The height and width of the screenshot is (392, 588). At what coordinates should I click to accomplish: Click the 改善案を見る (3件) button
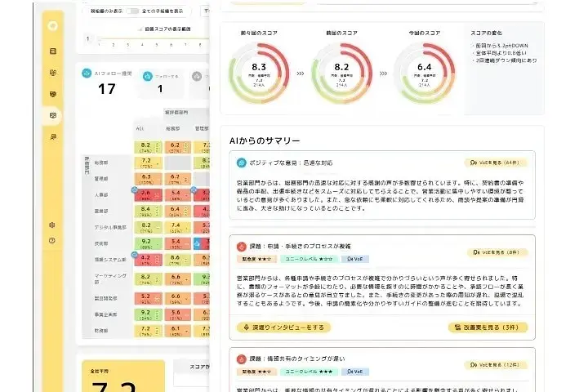tap(488, 327)
